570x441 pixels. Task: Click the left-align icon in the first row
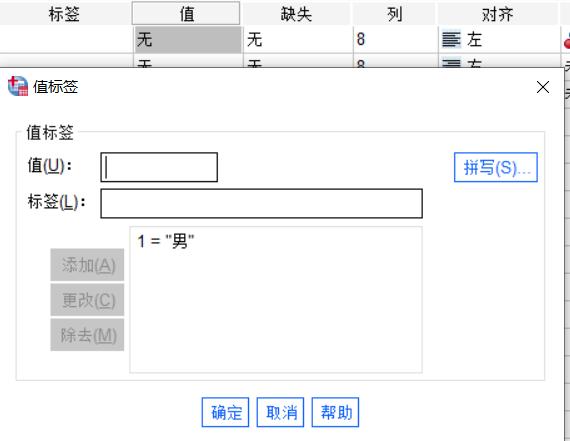tap(451, 39)
